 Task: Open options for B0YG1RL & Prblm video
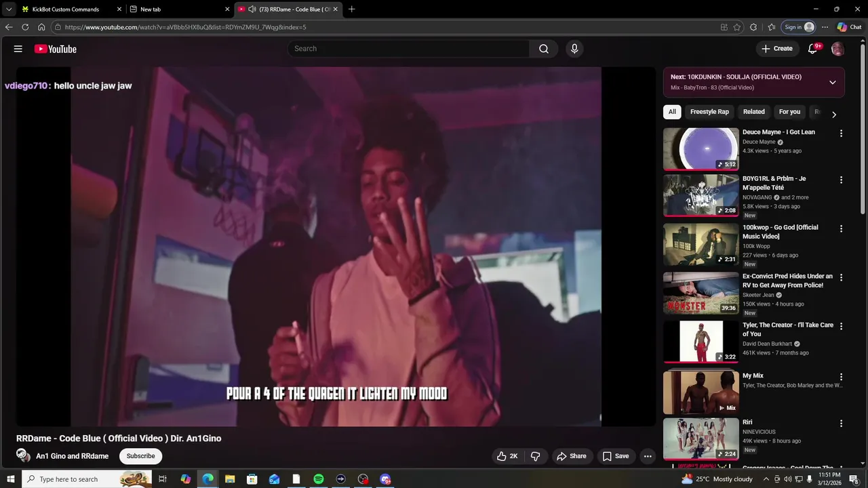pyautogui.click(x=841, y=180)
